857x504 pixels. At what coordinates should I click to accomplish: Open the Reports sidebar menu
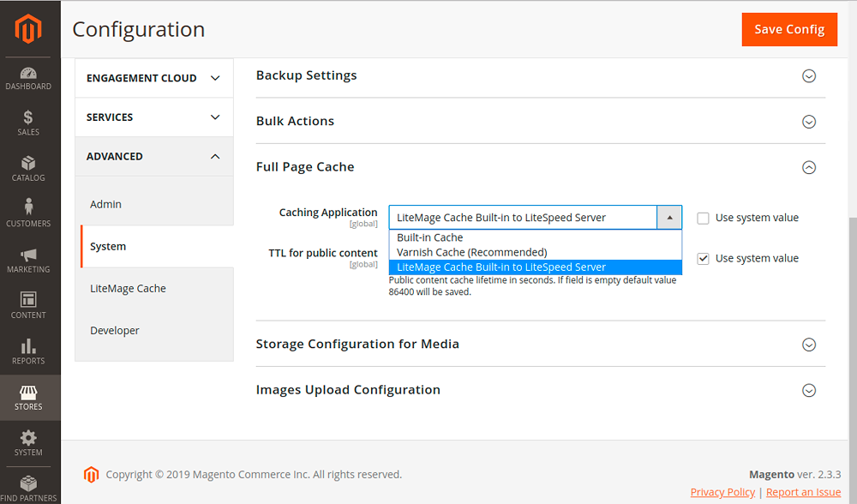[x=28, y=351]
